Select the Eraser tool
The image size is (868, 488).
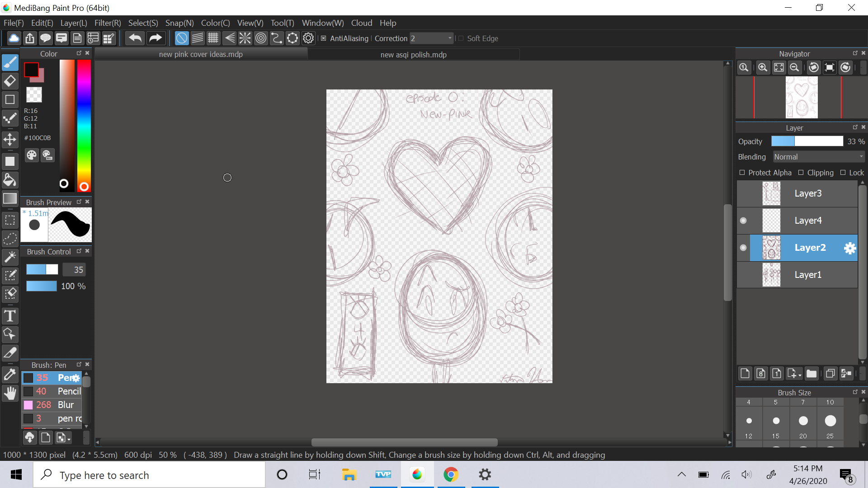(x=10, y=81)
